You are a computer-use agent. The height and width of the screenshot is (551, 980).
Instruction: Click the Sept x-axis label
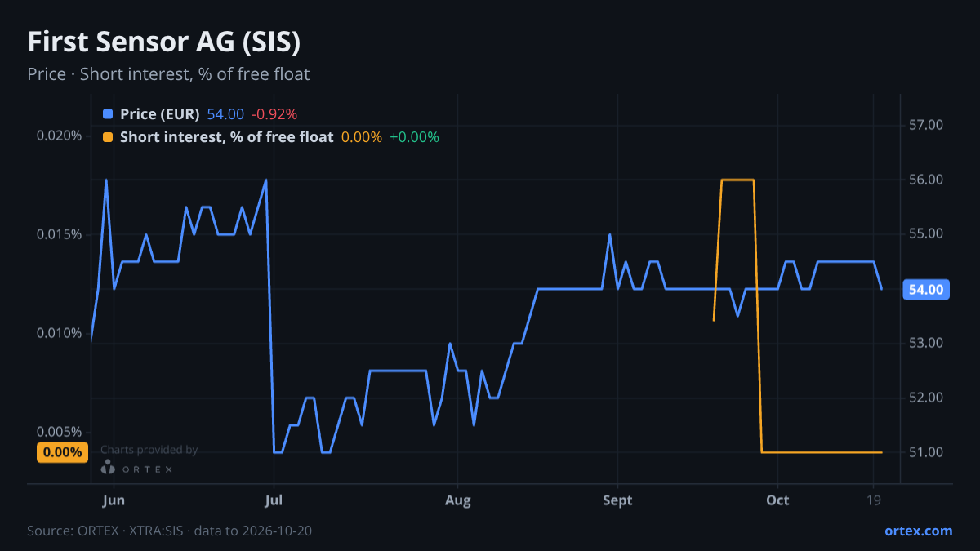[x=617, y=500]
